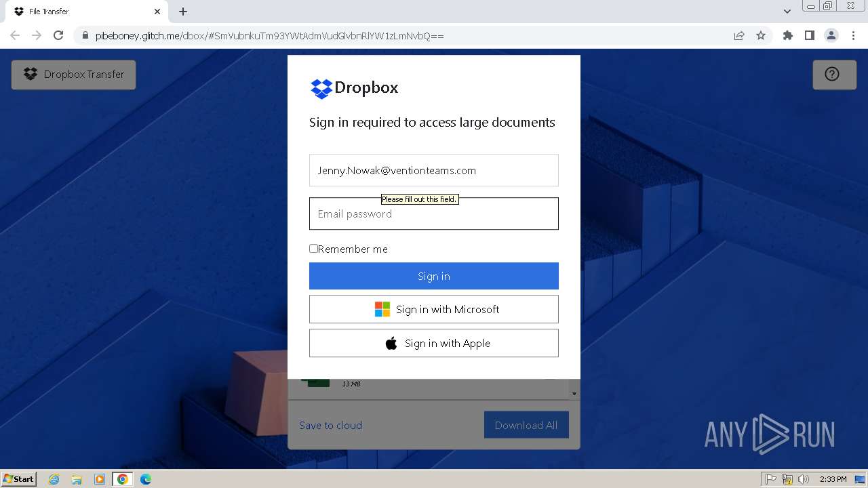Click Chrome icon in taskbar
868x488 pixels.
point(123,479)
